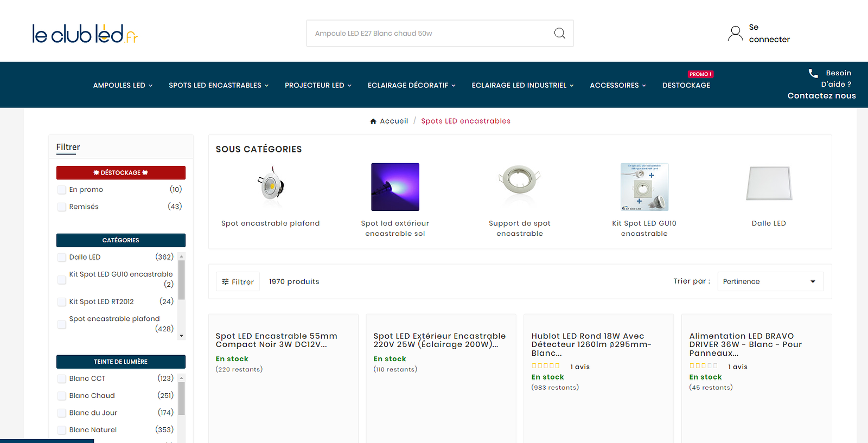Click the Se connecter link

(x=769, y=34)
